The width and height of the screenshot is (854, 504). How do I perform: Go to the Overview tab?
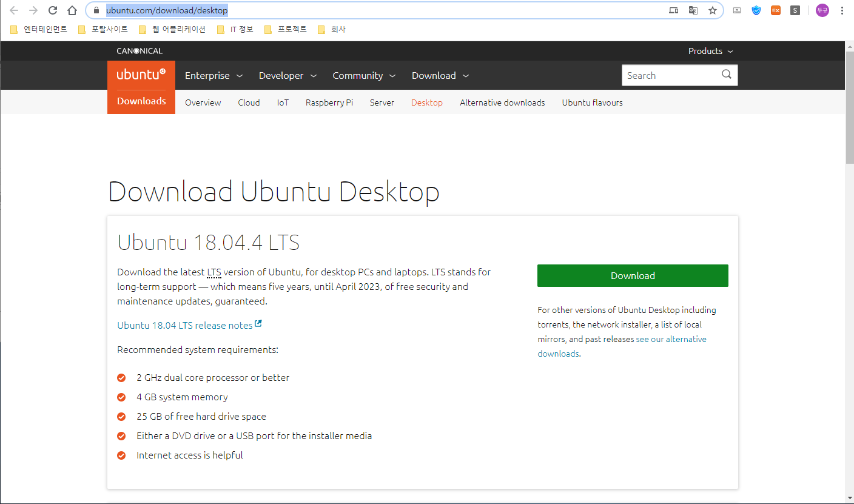(x=203, y=102)
